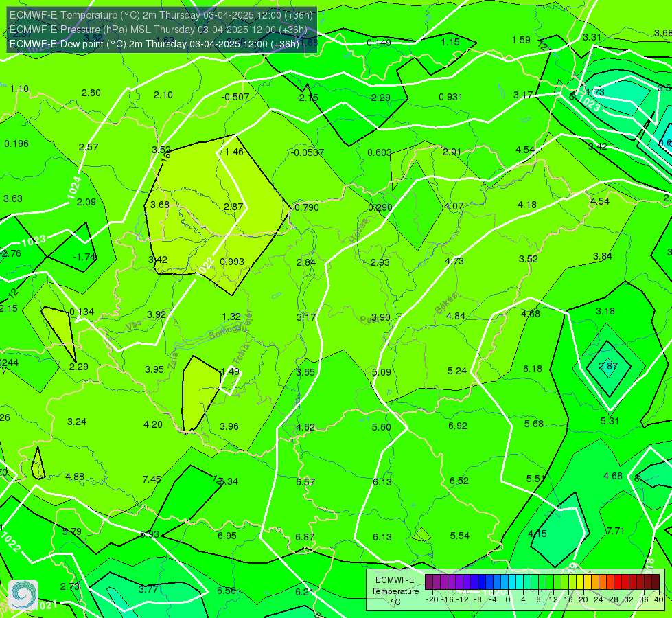The width and height of the screenshot is (672, 618).
Task: Click the 1024 isobar label
Action: pos(74,188)
